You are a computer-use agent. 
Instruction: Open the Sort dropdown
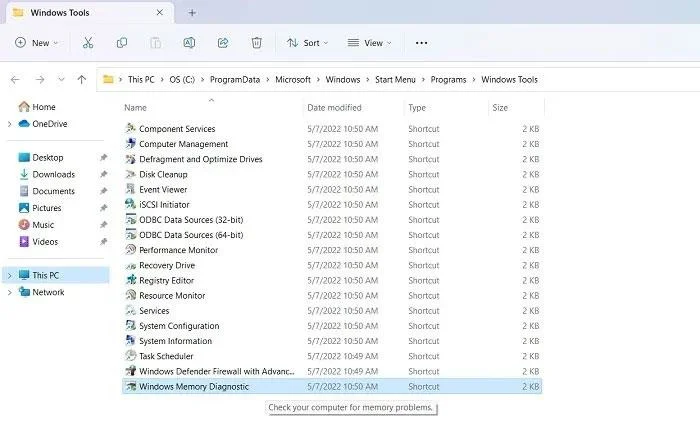coord(308,43)
